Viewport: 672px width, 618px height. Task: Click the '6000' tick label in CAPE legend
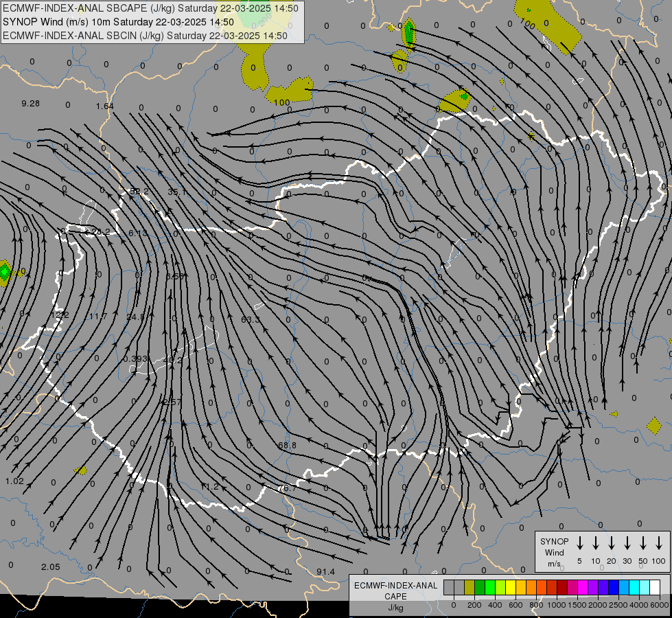coord(659,605)
